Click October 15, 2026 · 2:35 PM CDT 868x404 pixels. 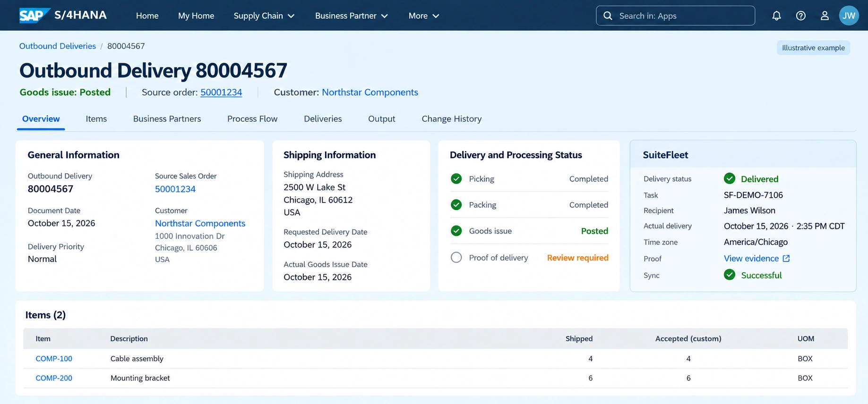[x=784, y=226]
